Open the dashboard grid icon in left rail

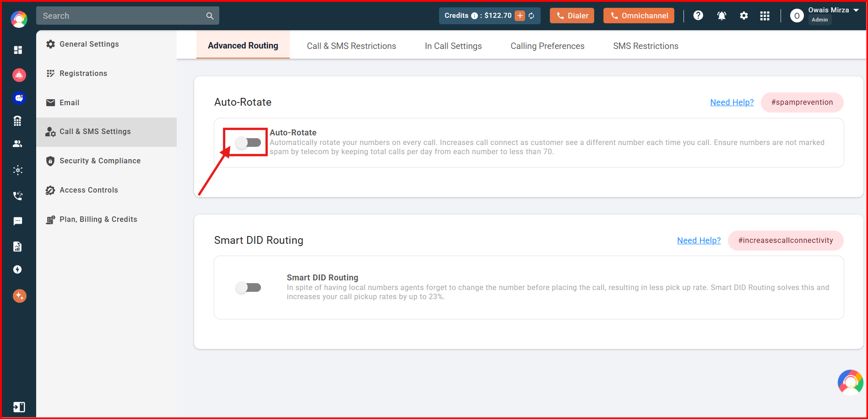point(18,50)
